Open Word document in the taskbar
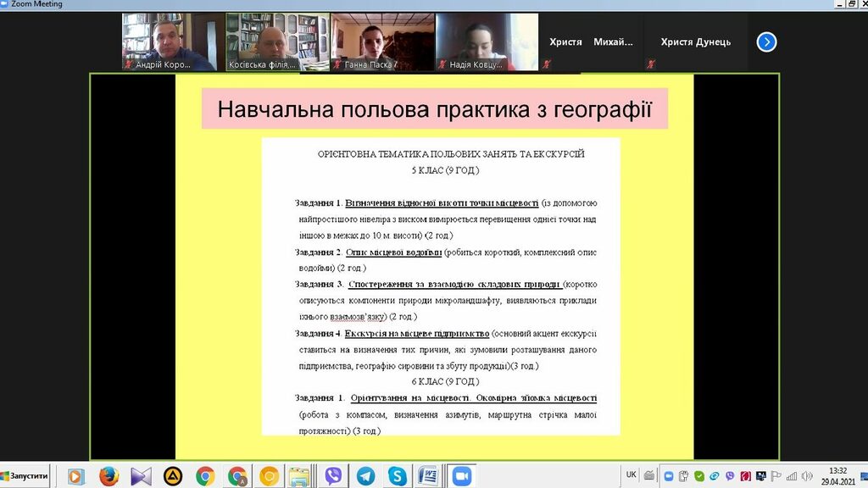 [429, 476]
